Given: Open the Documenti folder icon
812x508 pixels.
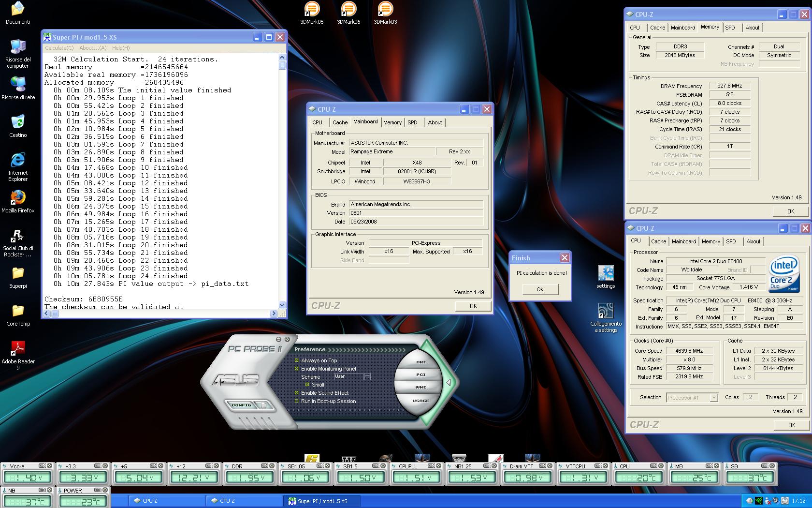Looking at the screenshot, I should tap(18, 13).
